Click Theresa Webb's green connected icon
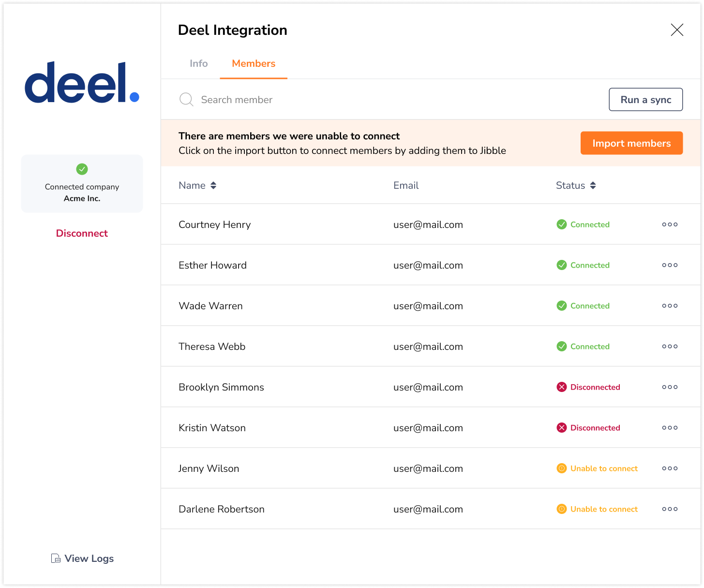 click(562, 347)
